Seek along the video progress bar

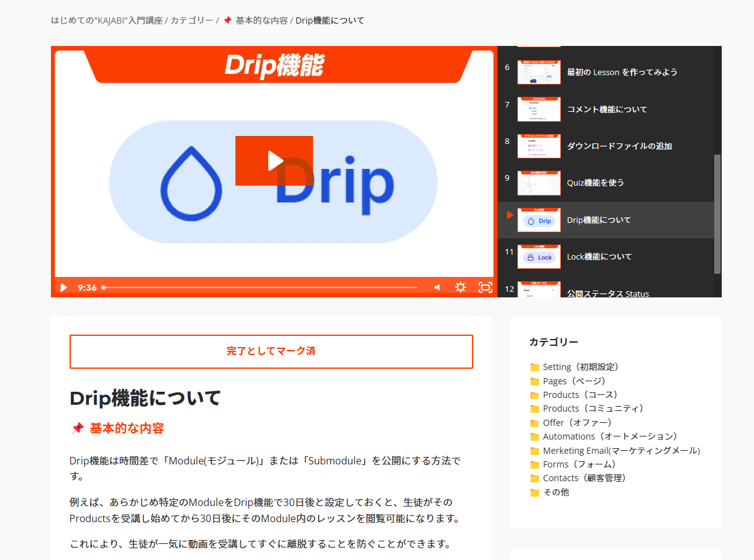click(260, 287)
